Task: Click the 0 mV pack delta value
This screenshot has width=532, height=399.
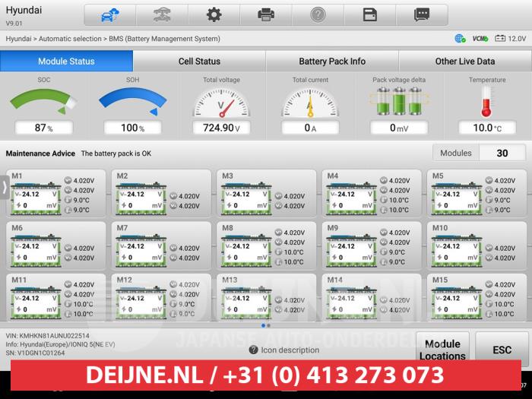Action: click(x=399, y=128)
